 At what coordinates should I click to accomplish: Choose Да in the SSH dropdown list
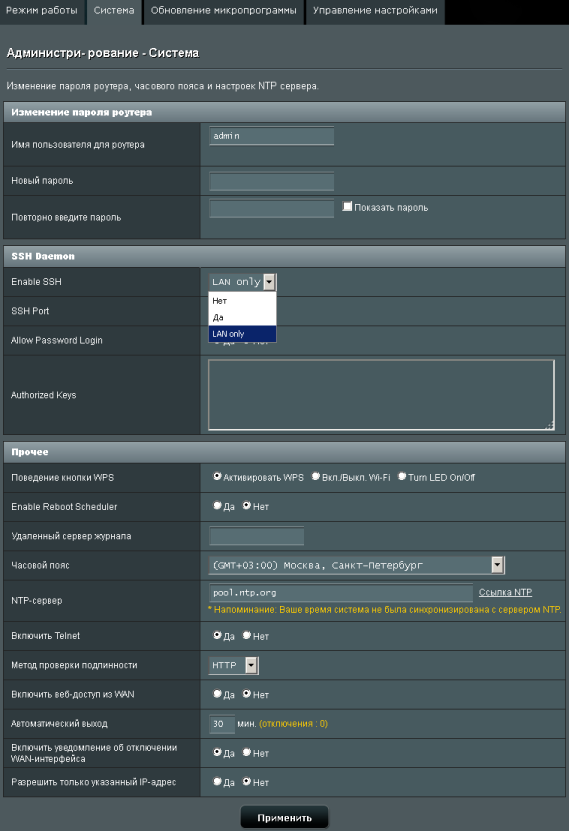(x=242, y=317)
